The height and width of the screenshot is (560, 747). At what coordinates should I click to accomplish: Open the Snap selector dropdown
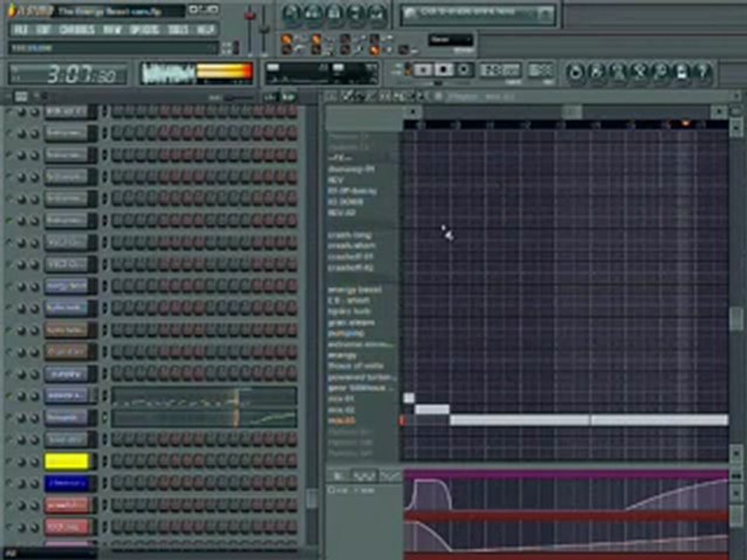tap(451, 40)
